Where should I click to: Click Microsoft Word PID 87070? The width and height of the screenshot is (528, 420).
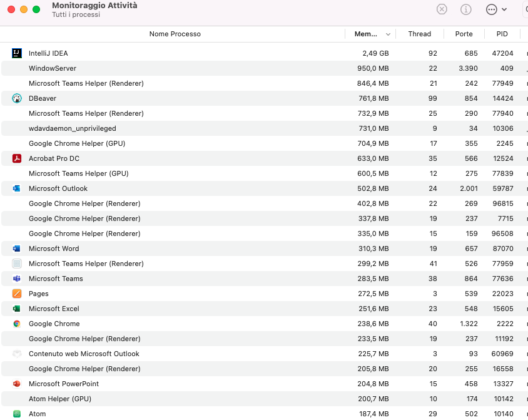click(503, 248)
